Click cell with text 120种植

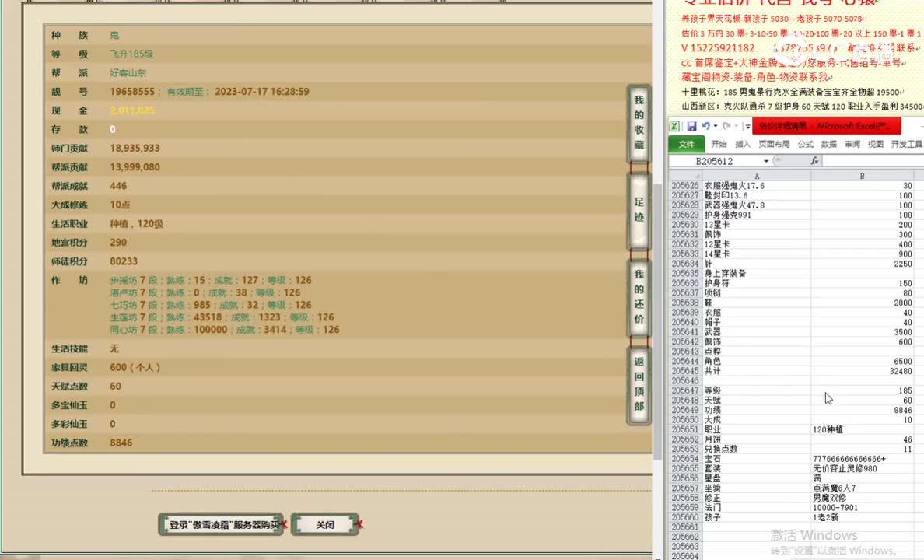(x=862, y=429)
